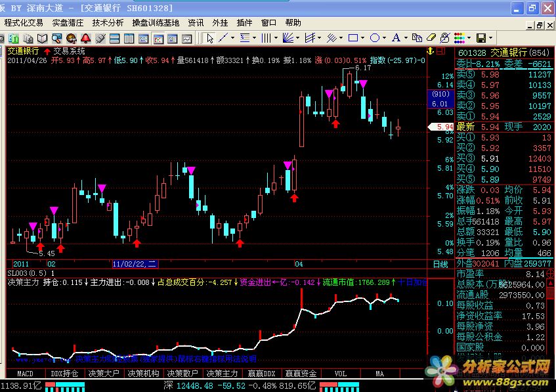The width and height of the screenshot is (556, 392).
Task: Select the parallel crossed lines tool
Action: [331, 38]
